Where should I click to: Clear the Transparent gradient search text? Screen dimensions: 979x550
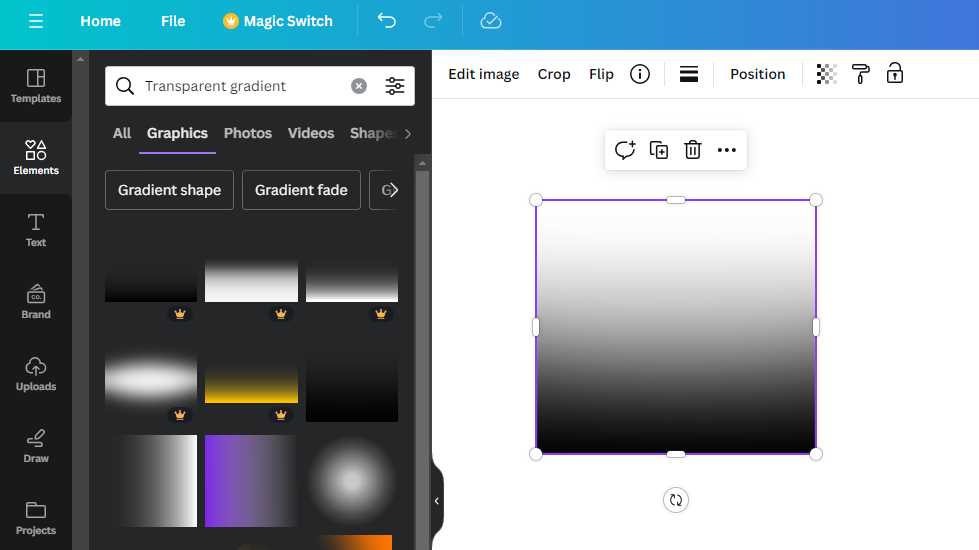pyautogui.click(x=358, y=86)
